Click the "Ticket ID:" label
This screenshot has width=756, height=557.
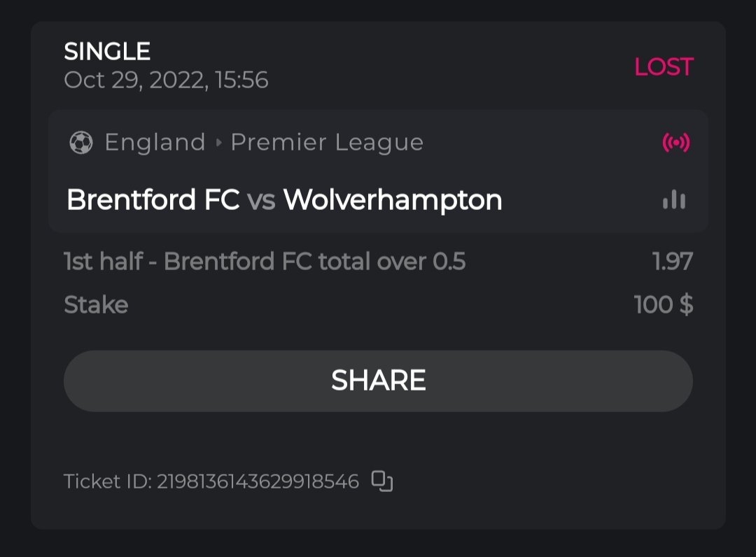107,481
